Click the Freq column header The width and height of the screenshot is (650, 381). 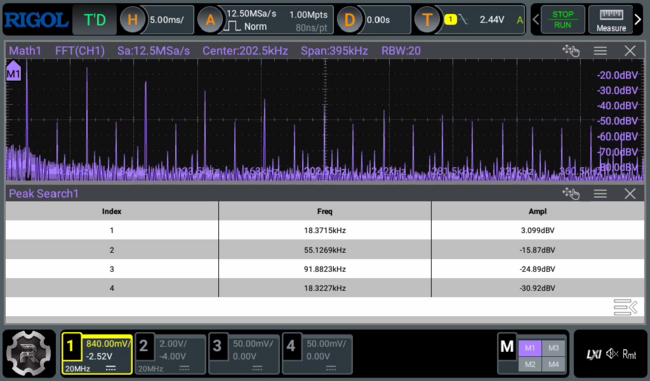point(325,211)
